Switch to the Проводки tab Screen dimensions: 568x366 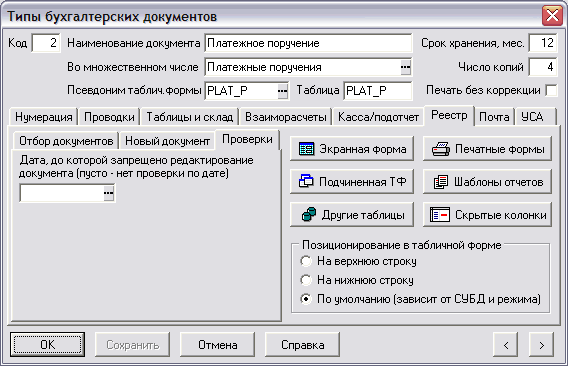(109, 117)
